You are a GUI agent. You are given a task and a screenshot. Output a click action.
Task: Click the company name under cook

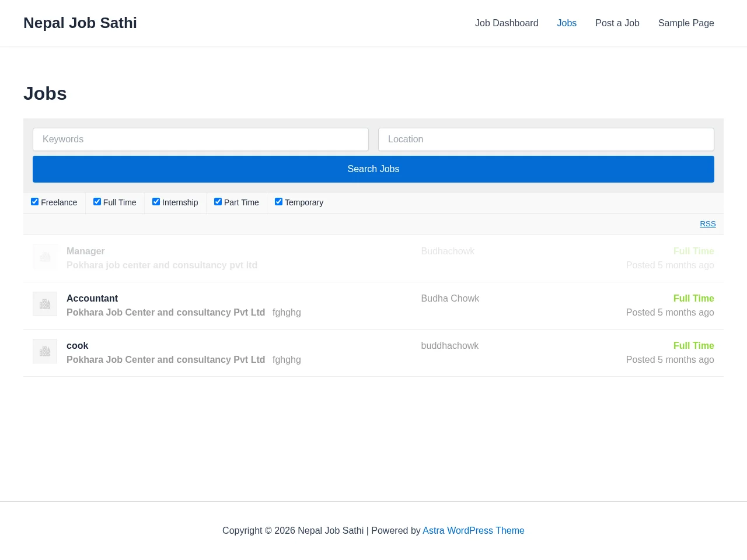pyautogui.click(x=166, y=359)
